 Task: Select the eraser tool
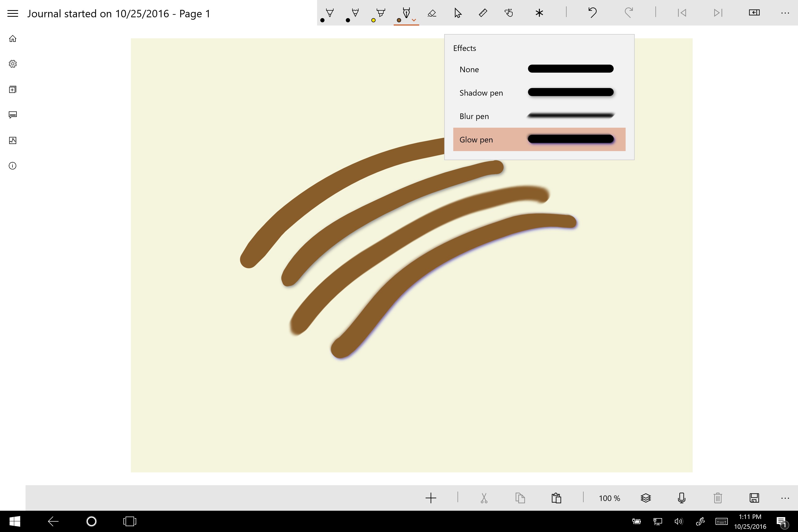432,13
